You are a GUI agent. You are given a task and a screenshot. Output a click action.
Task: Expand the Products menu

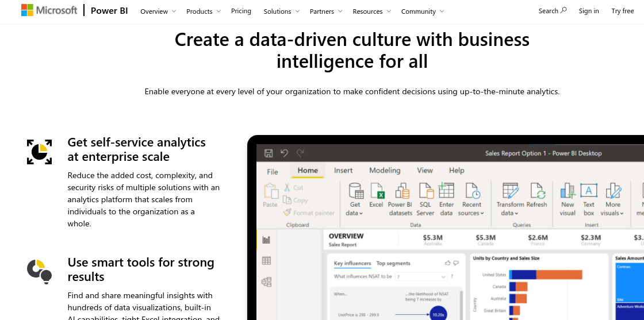tap(204, 11)
